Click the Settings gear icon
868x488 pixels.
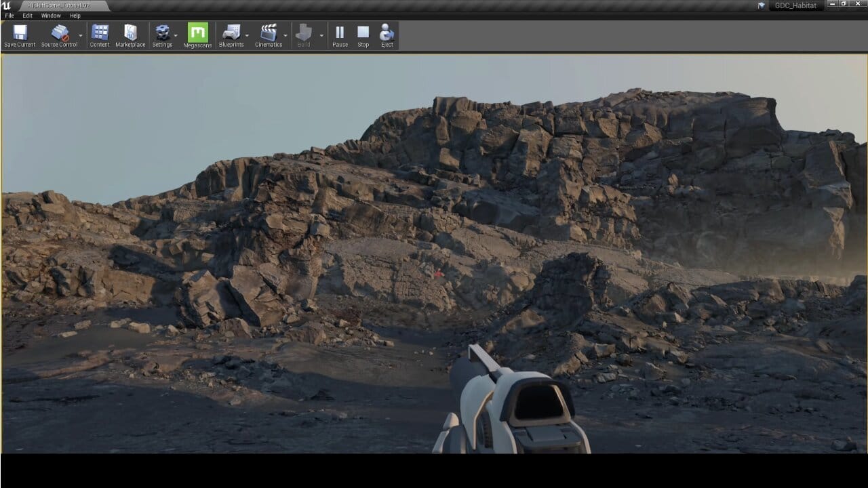[161, 33]
